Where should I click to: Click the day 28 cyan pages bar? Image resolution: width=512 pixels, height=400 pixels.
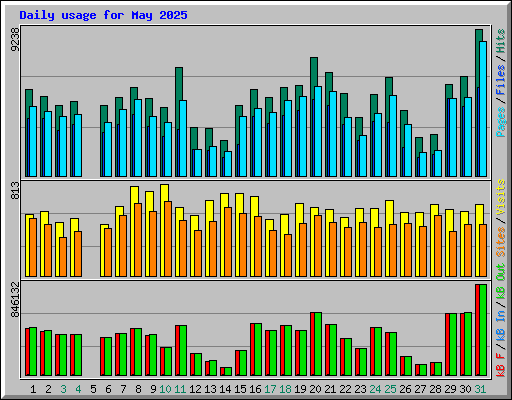(438, 163)
